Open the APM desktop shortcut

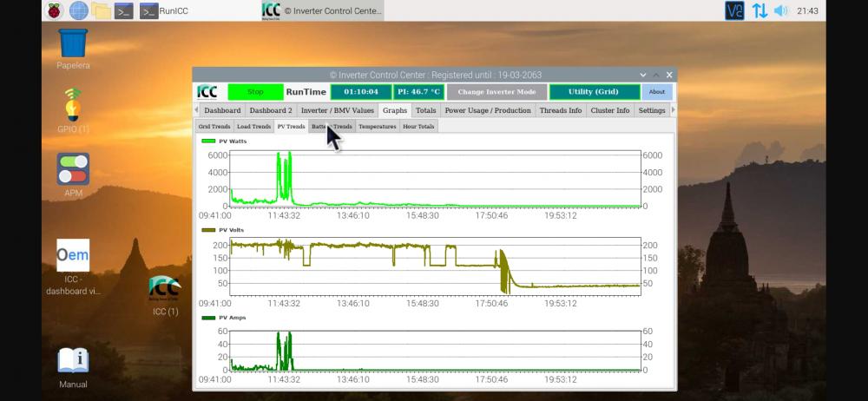[x=73, y=175]
